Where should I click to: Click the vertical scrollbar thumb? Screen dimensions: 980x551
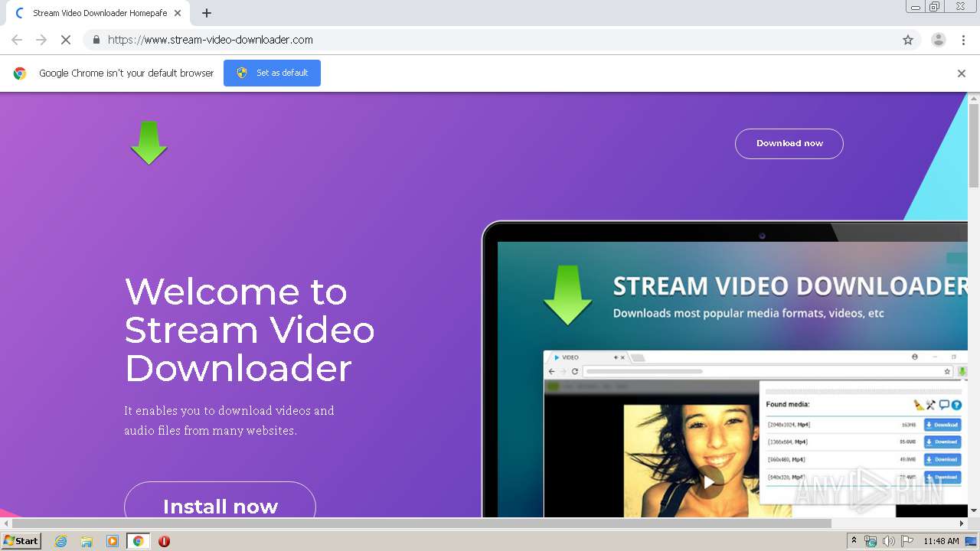[x=974, y=145]
